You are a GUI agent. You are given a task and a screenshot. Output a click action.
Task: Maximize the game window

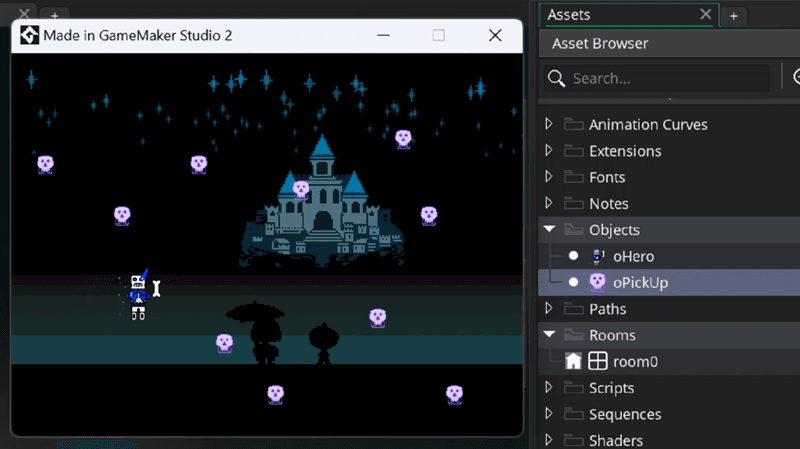point(438,35)
